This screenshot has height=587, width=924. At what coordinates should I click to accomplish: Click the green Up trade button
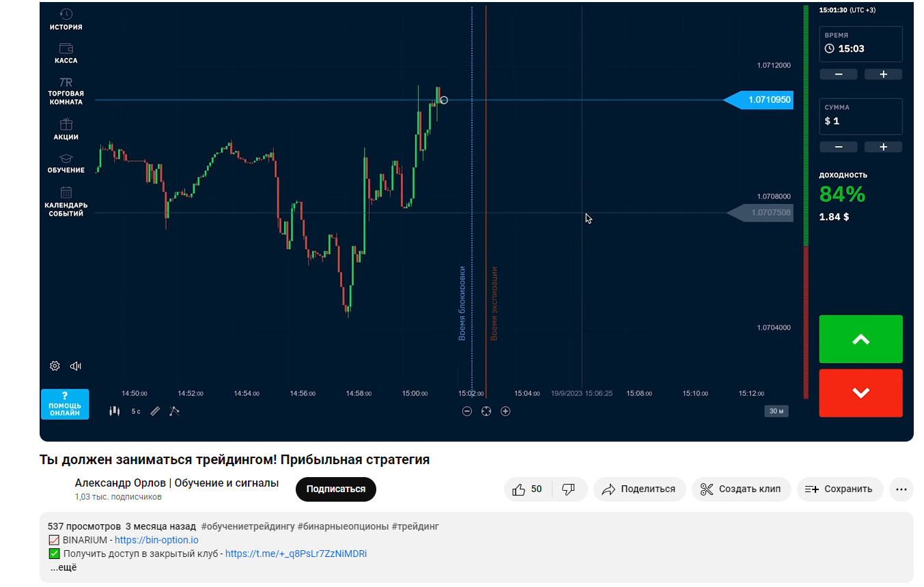(x=860, y=339)
